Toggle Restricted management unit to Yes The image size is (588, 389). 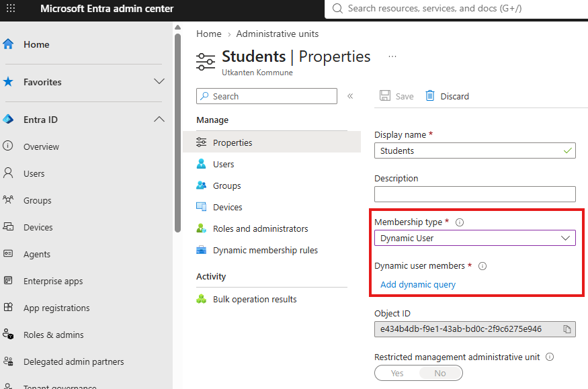click(396, 374)
